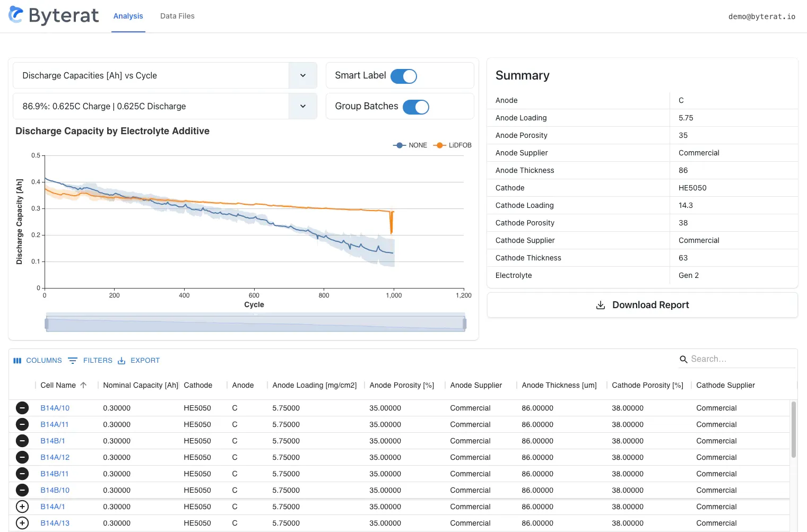Select the Analysis tab
The width and height of the screenshot is (807, 532).
128,16
